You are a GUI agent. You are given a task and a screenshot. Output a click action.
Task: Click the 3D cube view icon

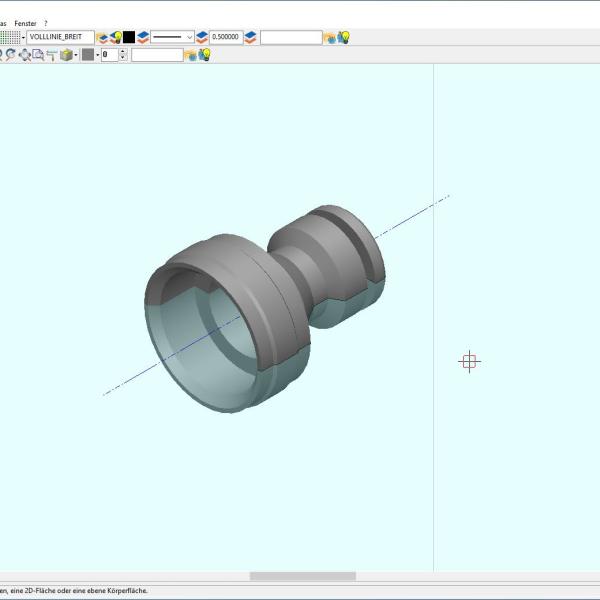[66, 55]
